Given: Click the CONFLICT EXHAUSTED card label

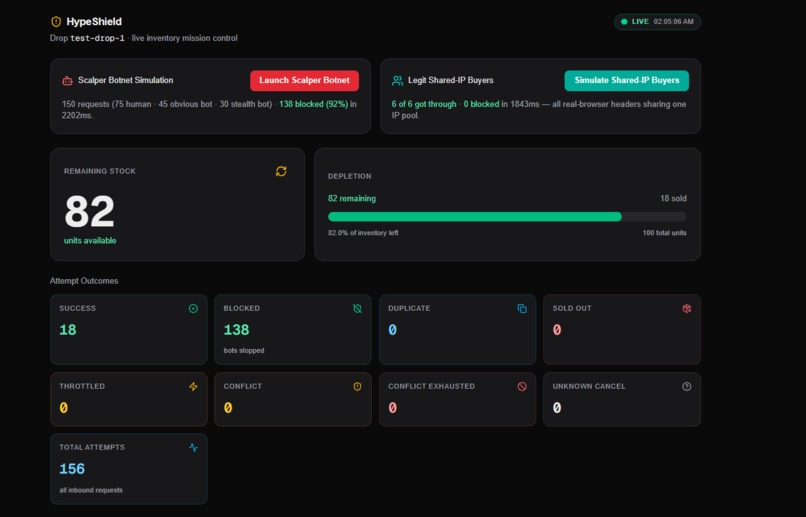Looking at the screenshot, I should (431, 386).
